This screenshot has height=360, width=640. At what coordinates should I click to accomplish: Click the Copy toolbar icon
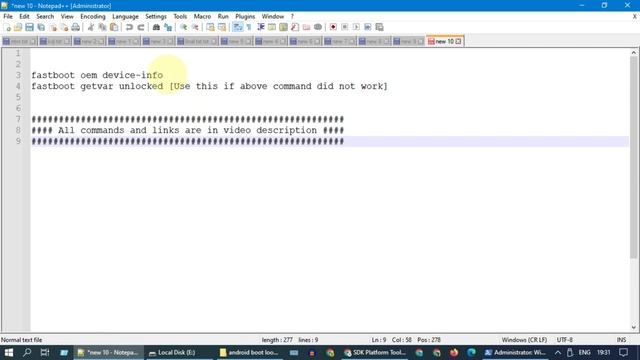pyautogui.click(x=102, y=27)
